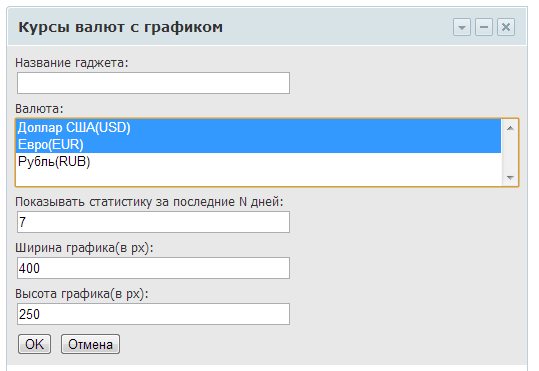Click the currency list scroll down arrow
This screenshot has width=539, height=371.
coord(510,177)
